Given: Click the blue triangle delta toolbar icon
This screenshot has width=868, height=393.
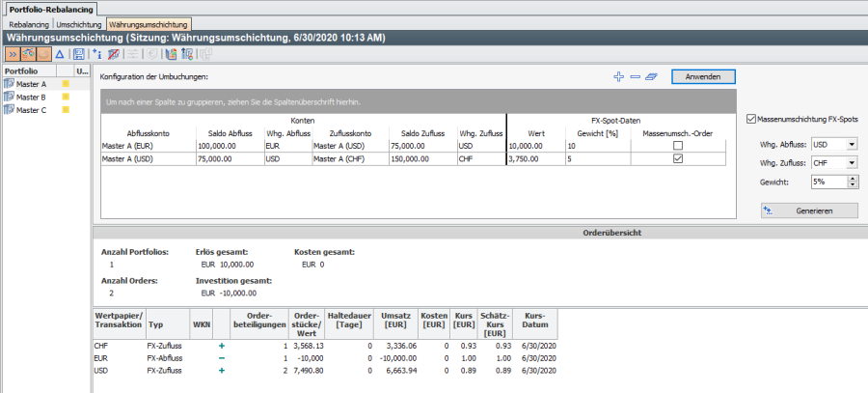Looking at the screenshot, I should (59, 55).
